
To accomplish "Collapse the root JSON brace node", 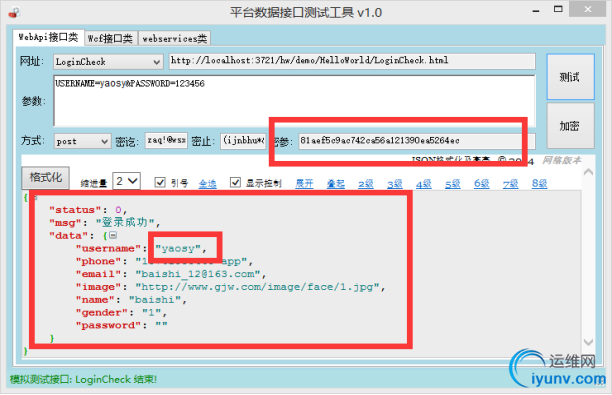I will pyautogui.click(x=35, y=197).
